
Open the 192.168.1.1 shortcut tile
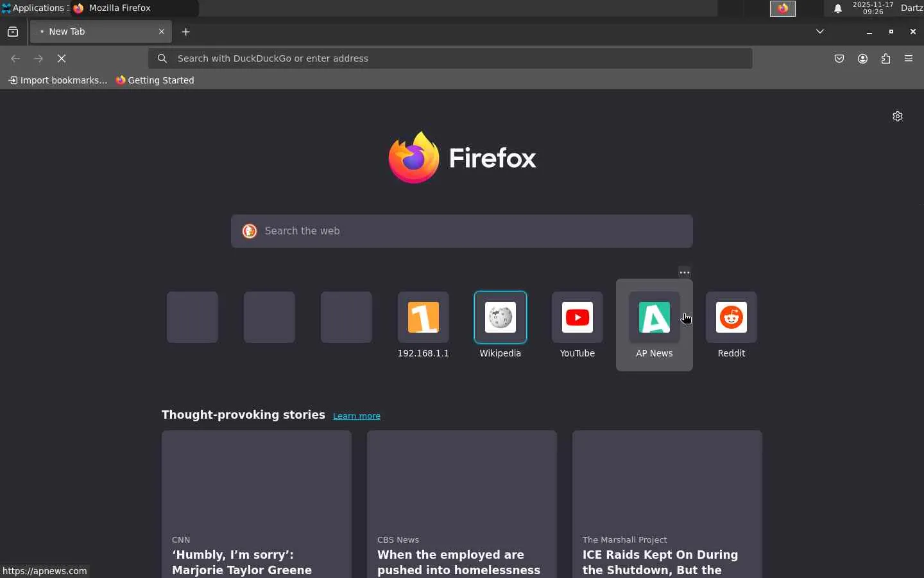(x=424, y=325)
